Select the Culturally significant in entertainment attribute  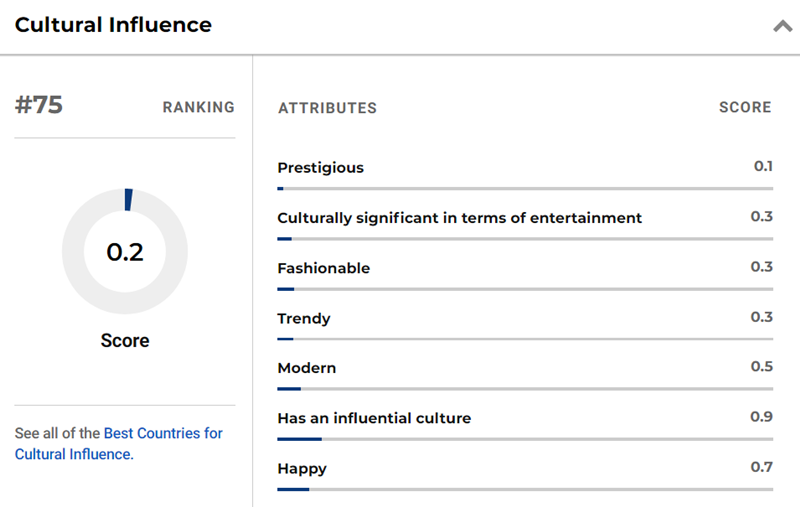coord(459,218)
